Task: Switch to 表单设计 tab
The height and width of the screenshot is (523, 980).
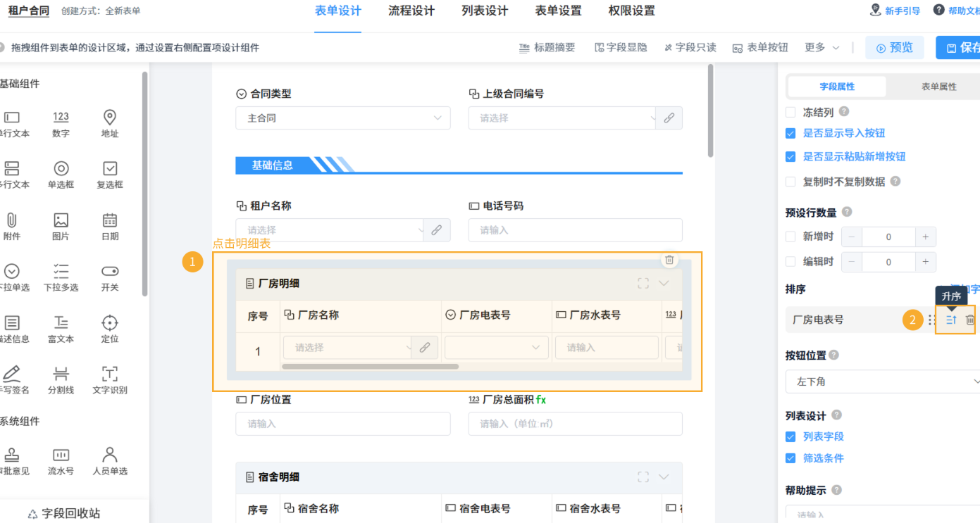Action: (x=338, y=11)
